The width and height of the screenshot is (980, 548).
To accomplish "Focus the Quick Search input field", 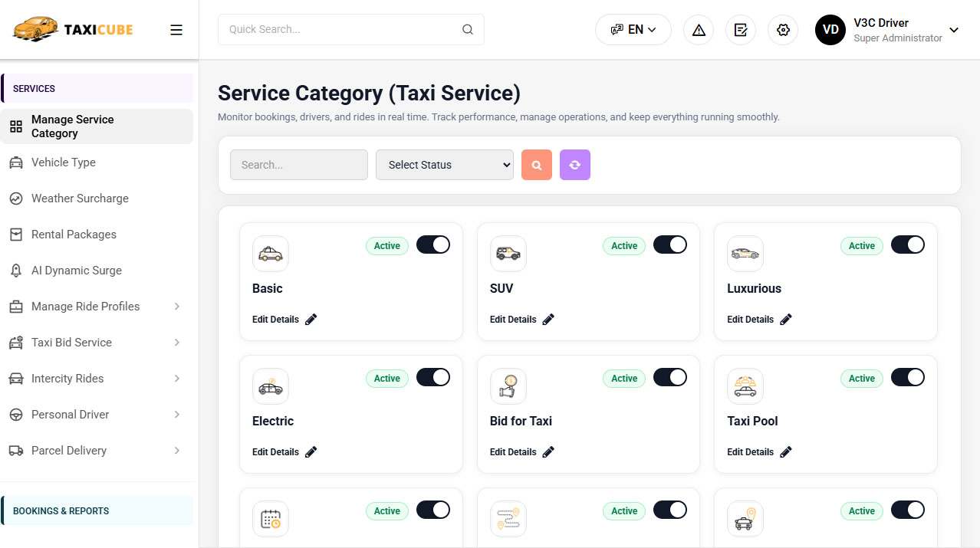I will [x=351, y=29].
